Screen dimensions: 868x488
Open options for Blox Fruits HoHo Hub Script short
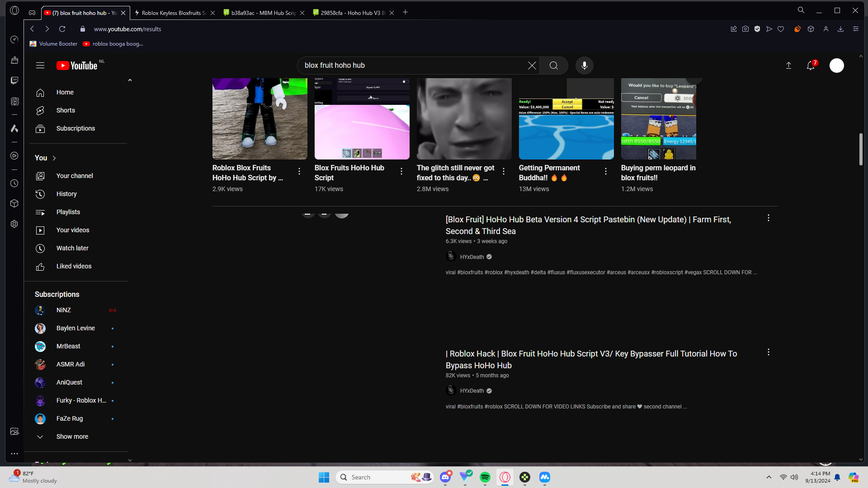pyautogui.click(x=401, y=171)
